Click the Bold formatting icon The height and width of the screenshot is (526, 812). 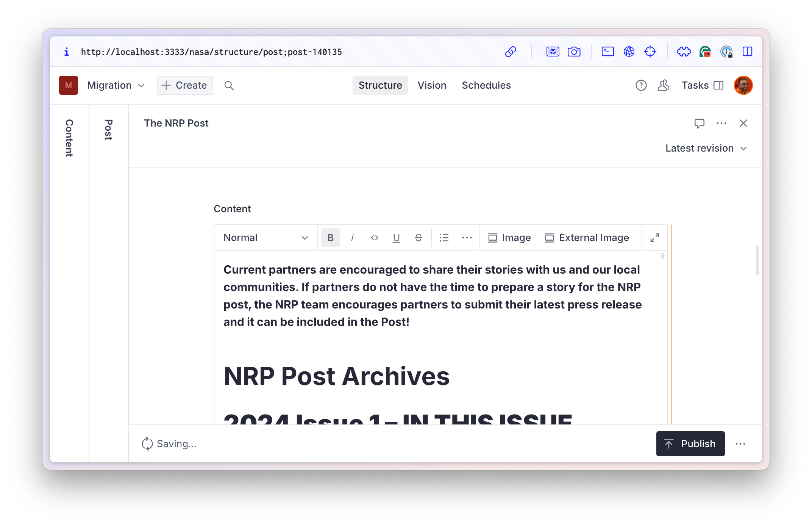click(329, 238)
